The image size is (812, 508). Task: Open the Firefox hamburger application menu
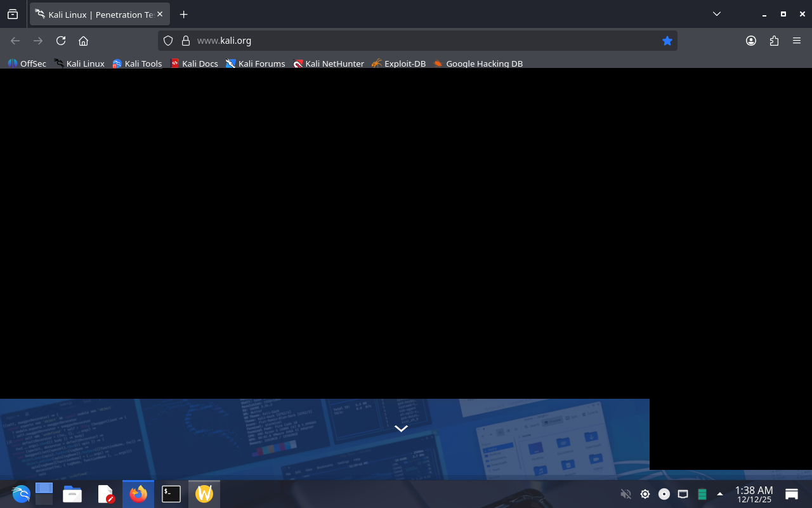[x=797, y=41]
